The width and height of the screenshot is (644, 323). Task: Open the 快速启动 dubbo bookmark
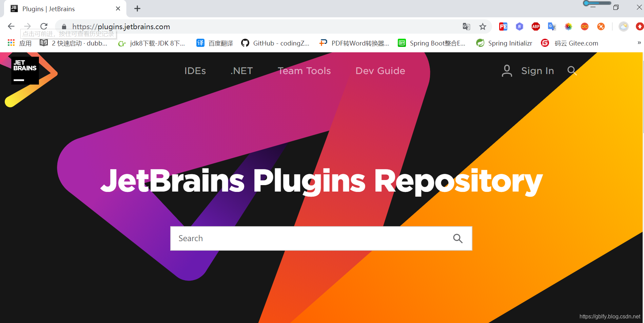[74, 43]
